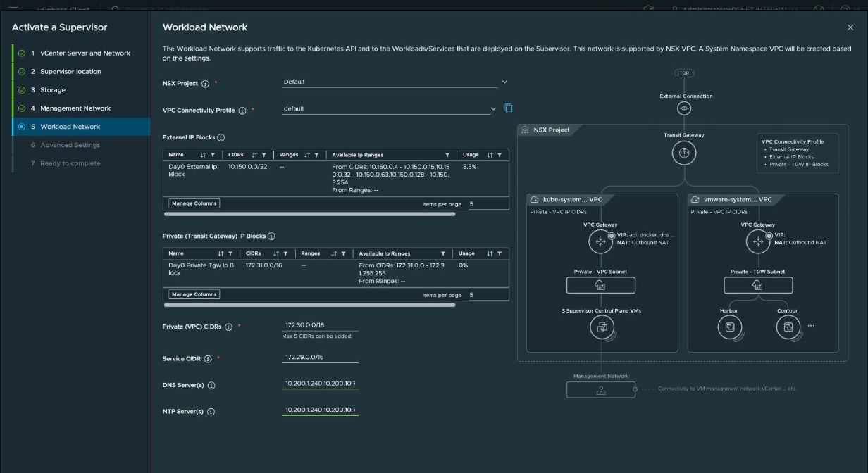Viewport: 868px width, 473px height.
Task: Click the External Connection eye icon in diagram
Action: tap(684, 108)
